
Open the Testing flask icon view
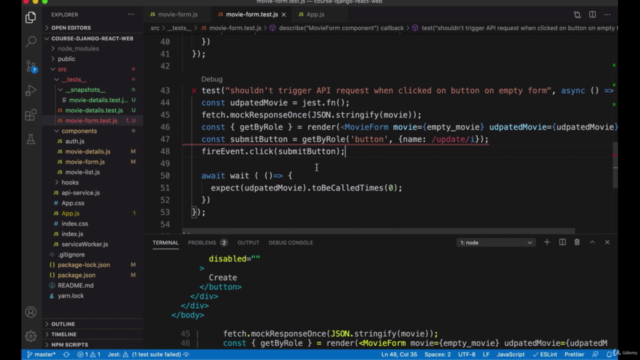coord(31,139)
